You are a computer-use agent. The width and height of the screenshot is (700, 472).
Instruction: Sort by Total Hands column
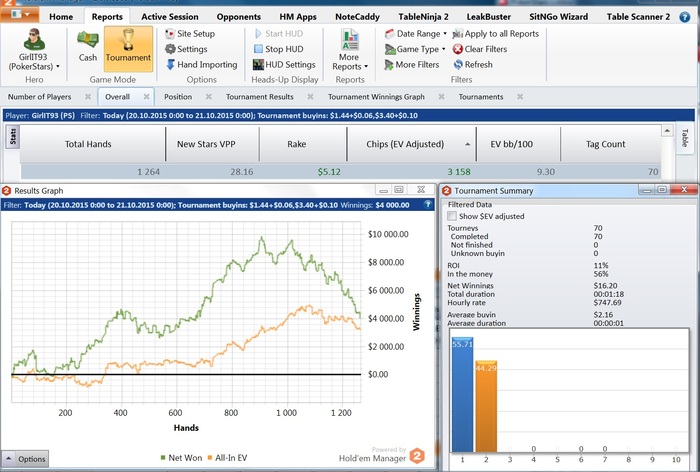coord(92,144)
